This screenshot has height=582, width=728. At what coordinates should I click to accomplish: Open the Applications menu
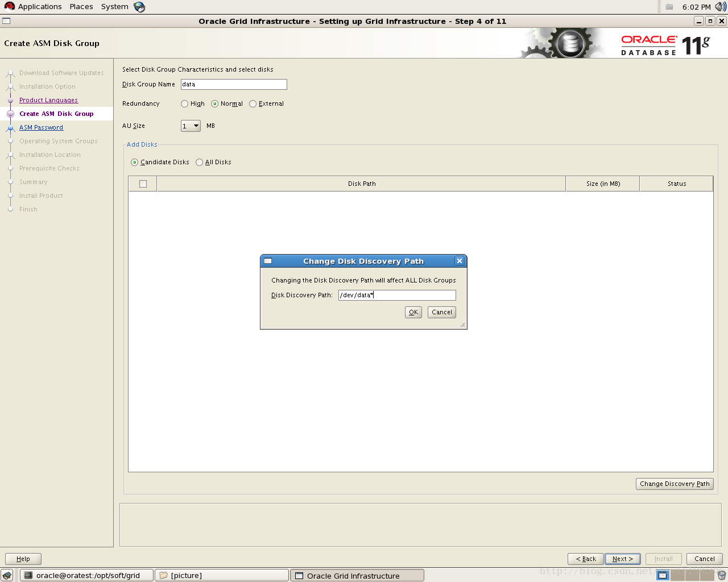click(x=40, y=7)
